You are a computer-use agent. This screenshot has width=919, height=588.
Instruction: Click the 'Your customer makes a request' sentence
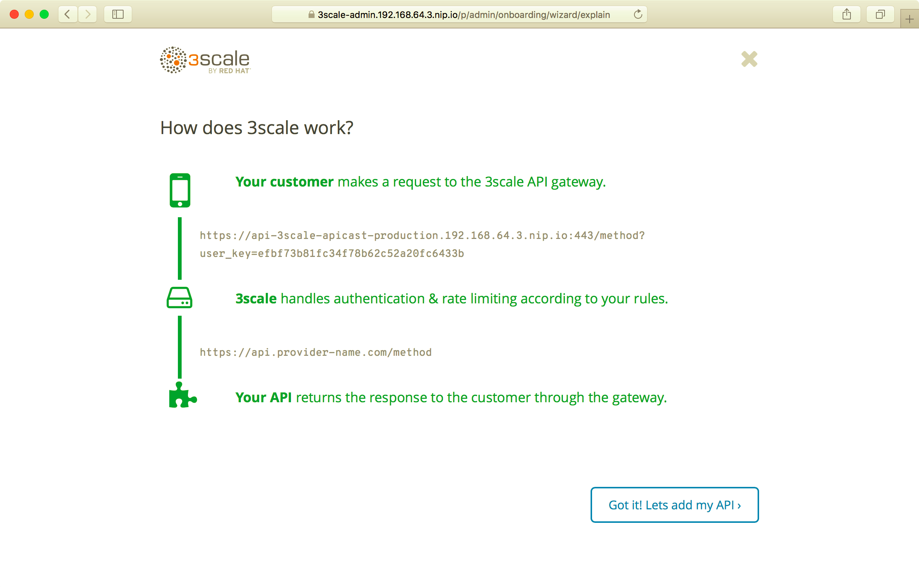point(420,182)
